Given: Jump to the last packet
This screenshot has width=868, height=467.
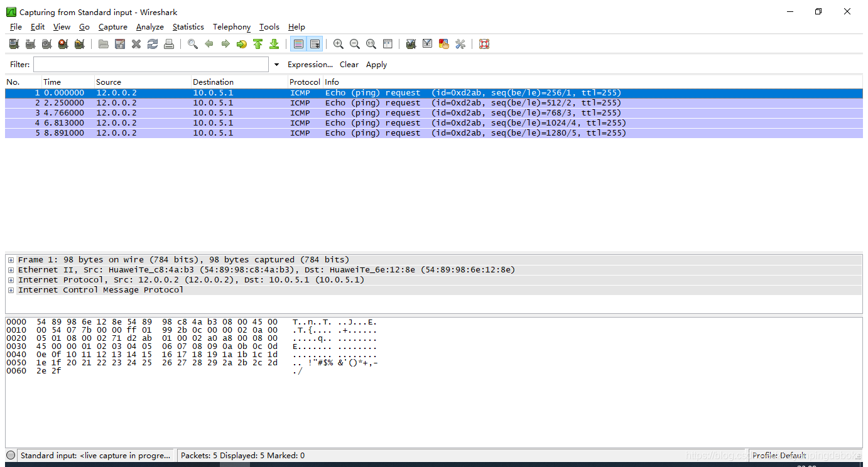Looking at the screenshot, I should pos(274,44).
